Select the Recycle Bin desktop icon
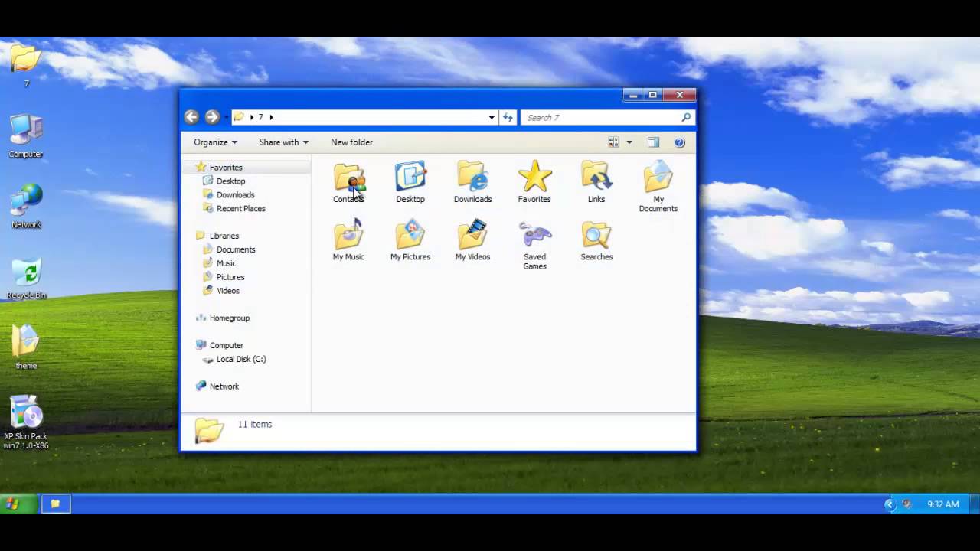This screenshot has width=980, height=551. pyautogui.click(x=27, y=279)
